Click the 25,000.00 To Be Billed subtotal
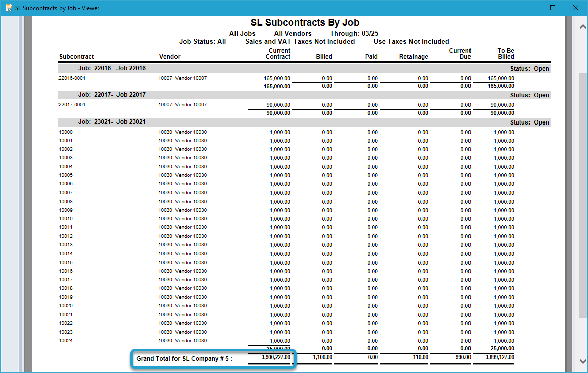The image size is (588, 373). coord(502,349)
